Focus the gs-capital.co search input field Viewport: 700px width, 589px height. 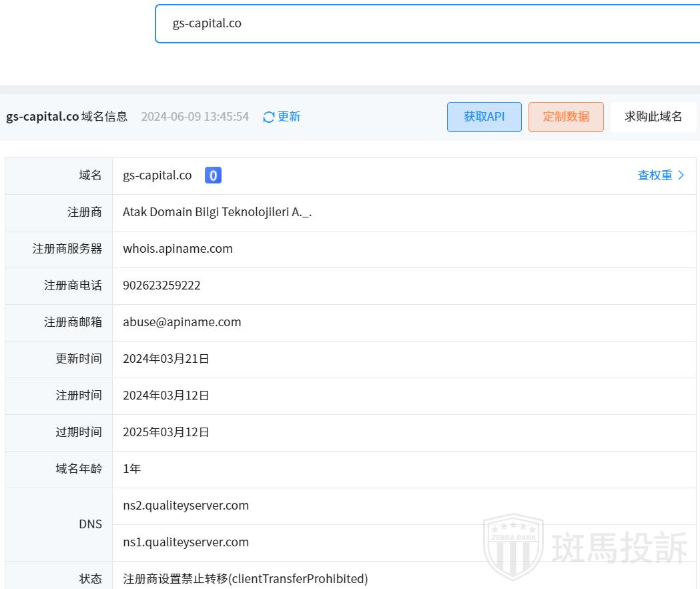pos(427,23)
